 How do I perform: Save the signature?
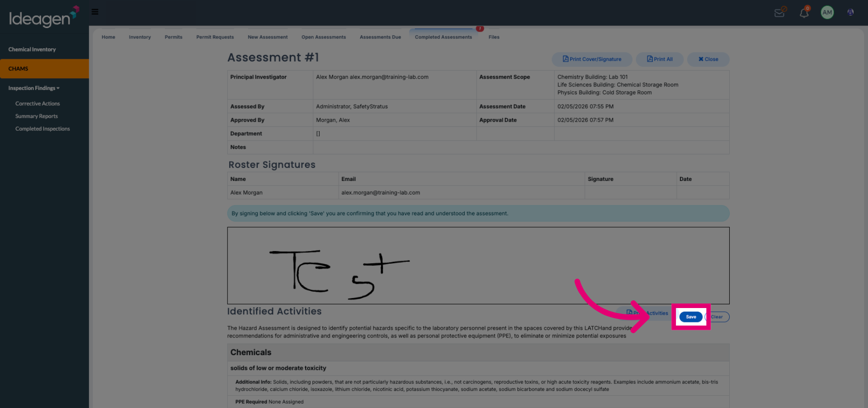[x=691, y=317]
